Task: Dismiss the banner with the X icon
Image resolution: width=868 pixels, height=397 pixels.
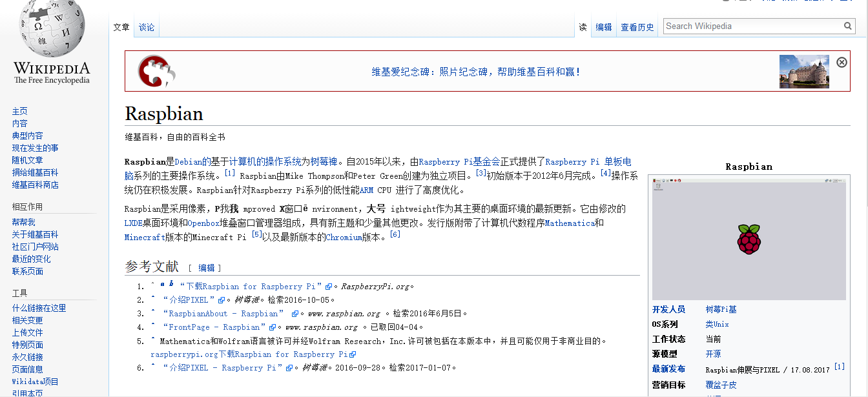Action: (842, 62)
